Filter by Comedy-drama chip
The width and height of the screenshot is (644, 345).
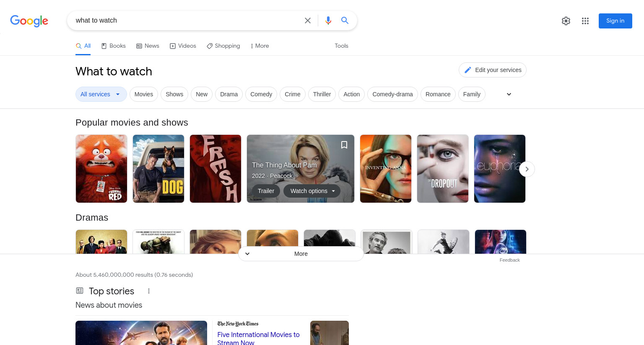pyautogui.click(x=392, y=94)
